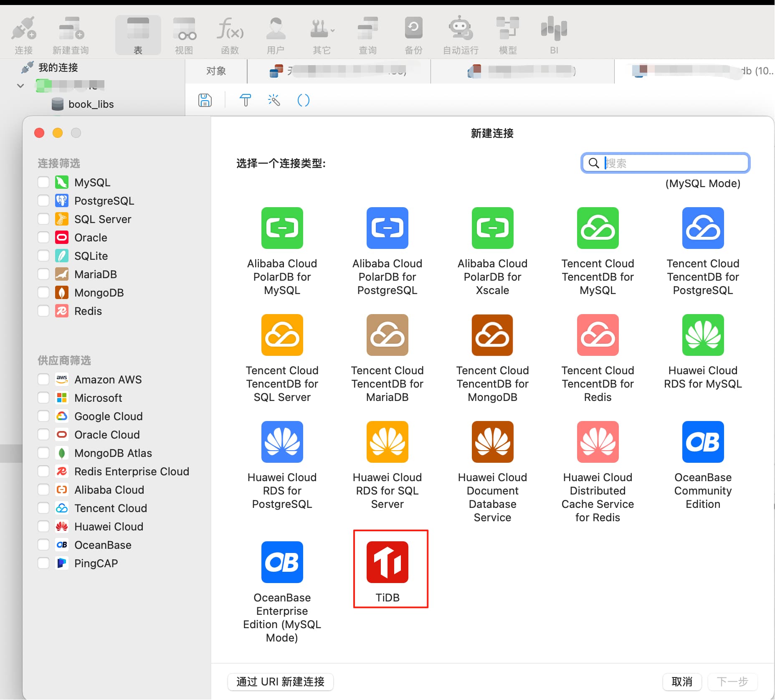Viewport: 775px width, 700px height.
Task: Click the 自动运行 robot icon
Action: 461,36
